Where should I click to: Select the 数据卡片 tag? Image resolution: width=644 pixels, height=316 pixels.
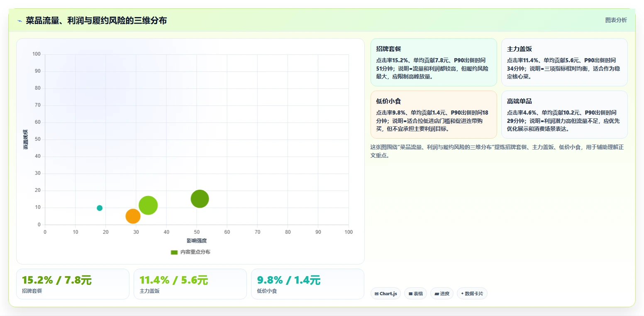472,294
